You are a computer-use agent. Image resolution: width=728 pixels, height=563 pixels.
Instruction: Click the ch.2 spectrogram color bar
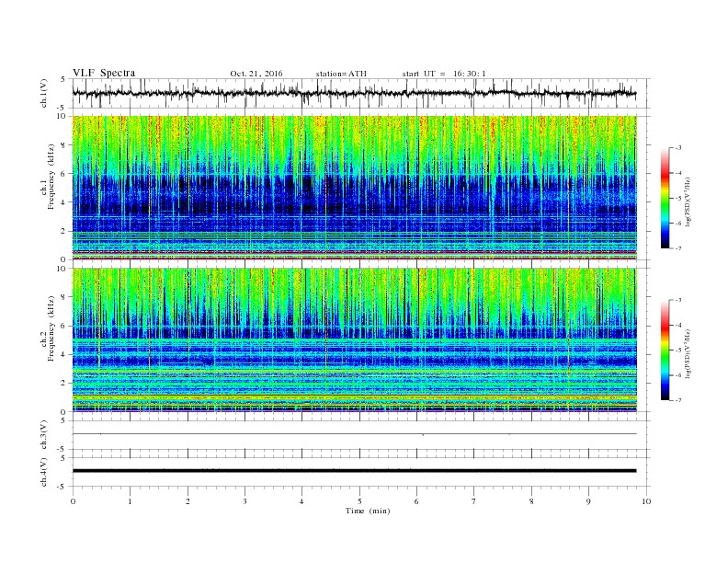tap(665, 350)
